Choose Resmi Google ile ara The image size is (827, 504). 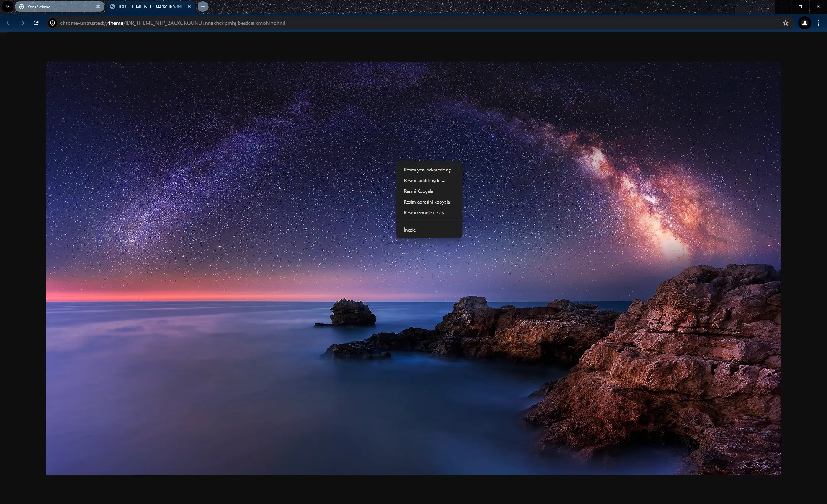[429, 213]
